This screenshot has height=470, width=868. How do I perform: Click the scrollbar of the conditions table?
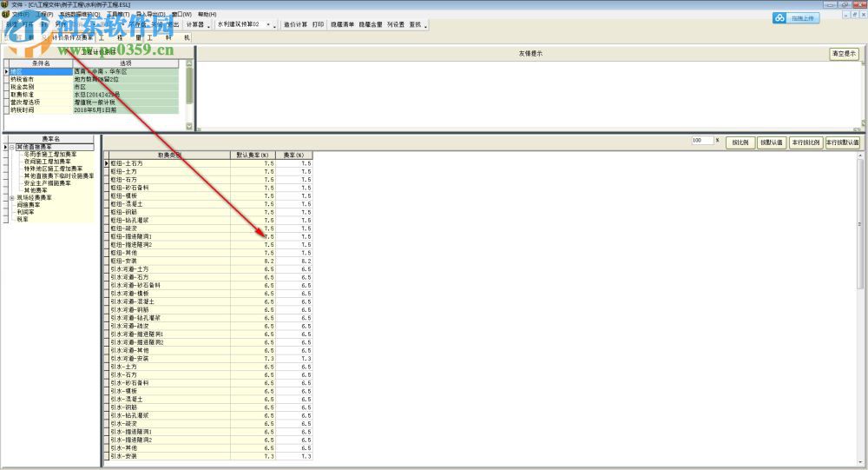click(x=189, y=95)
